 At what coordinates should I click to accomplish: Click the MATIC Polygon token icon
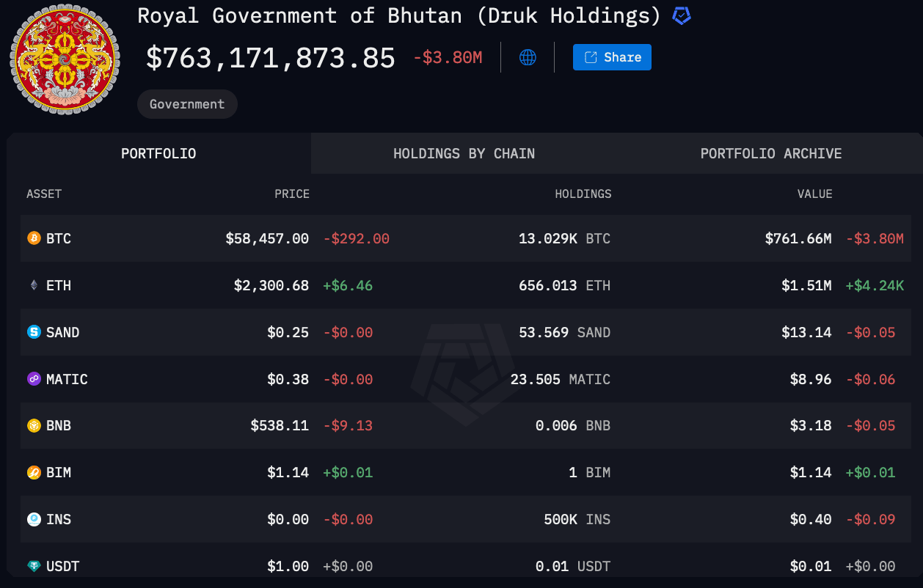click(32, 379)
